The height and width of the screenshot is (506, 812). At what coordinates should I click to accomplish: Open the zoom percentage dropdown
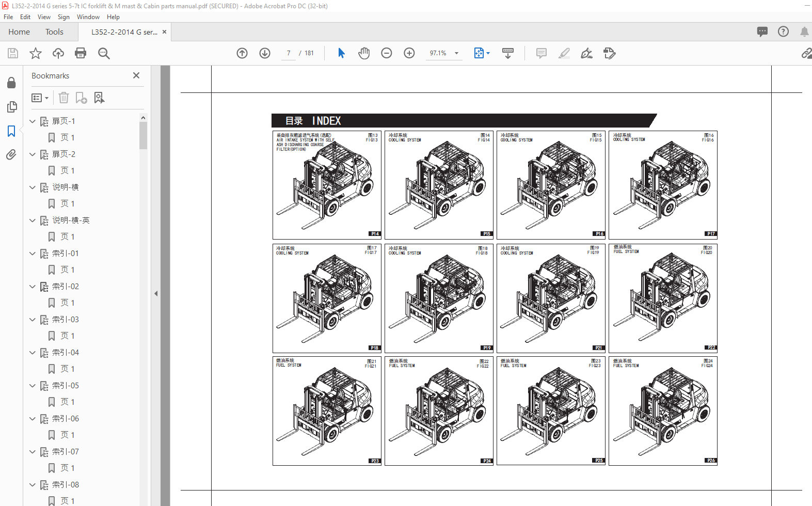pyautogui.click(x=456, y=53)
